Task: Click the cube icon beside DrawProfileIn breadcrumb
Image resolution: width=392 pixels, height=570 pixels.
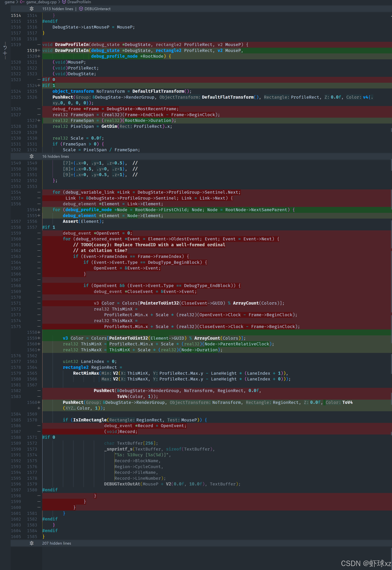Action: (64, 2)
